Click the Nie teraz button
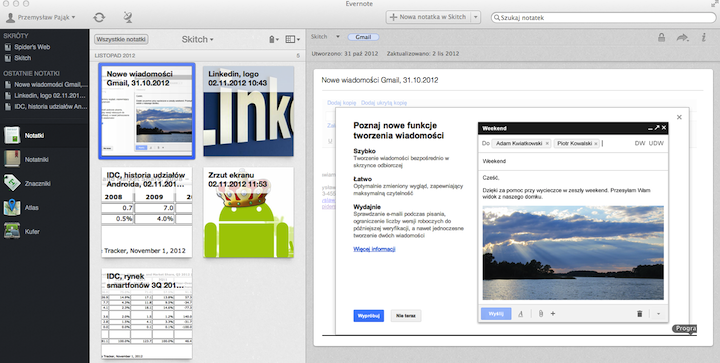Viewport: 720px width, 363px height. coord(406,316)
